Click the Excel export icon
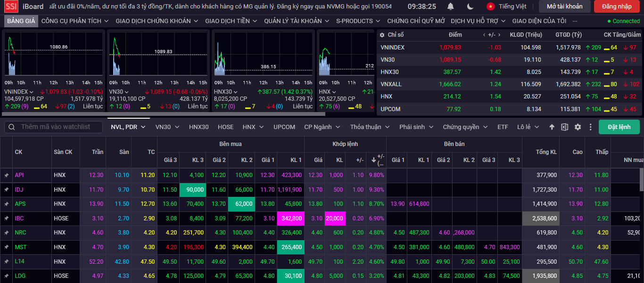Viewport: 644px width, 283px height. click(564, 127)
